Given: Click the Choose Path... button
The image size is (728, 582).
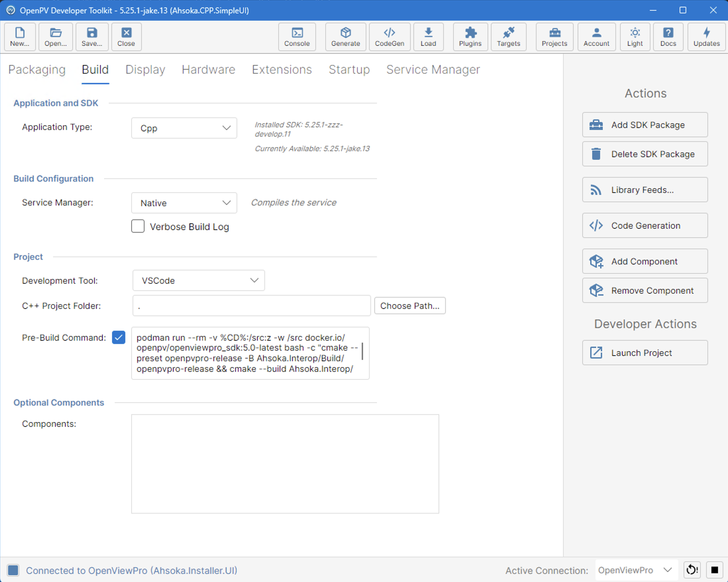Looking at the screenshot, I should (410, 306).
